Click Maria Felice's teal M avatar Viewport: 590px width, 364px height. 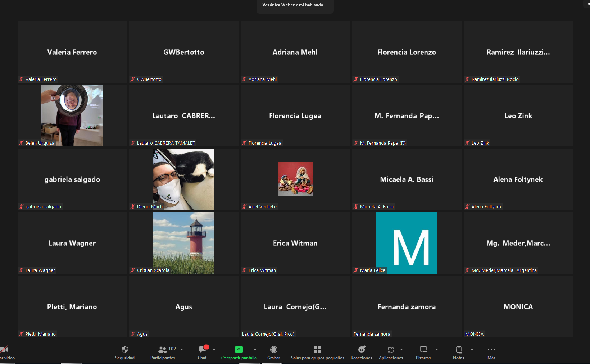tap(407, 243)
